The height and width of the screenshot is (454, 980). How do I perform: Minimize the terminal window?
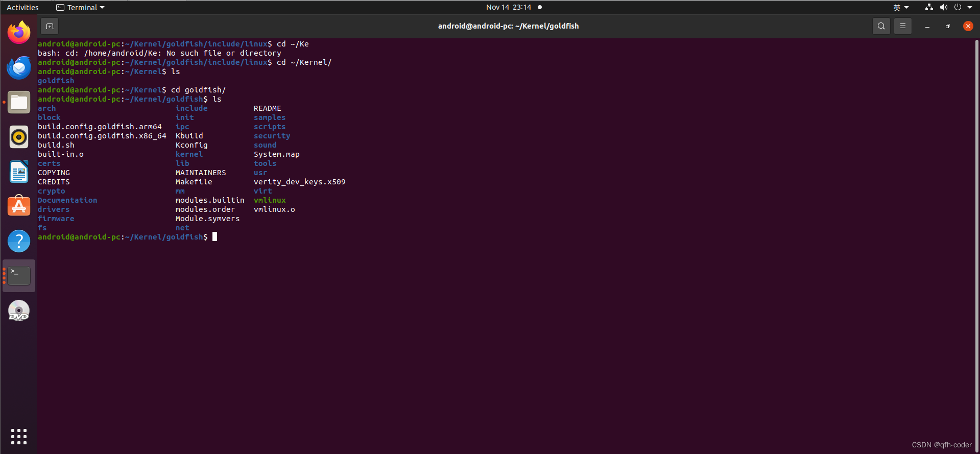click(927, 26)
